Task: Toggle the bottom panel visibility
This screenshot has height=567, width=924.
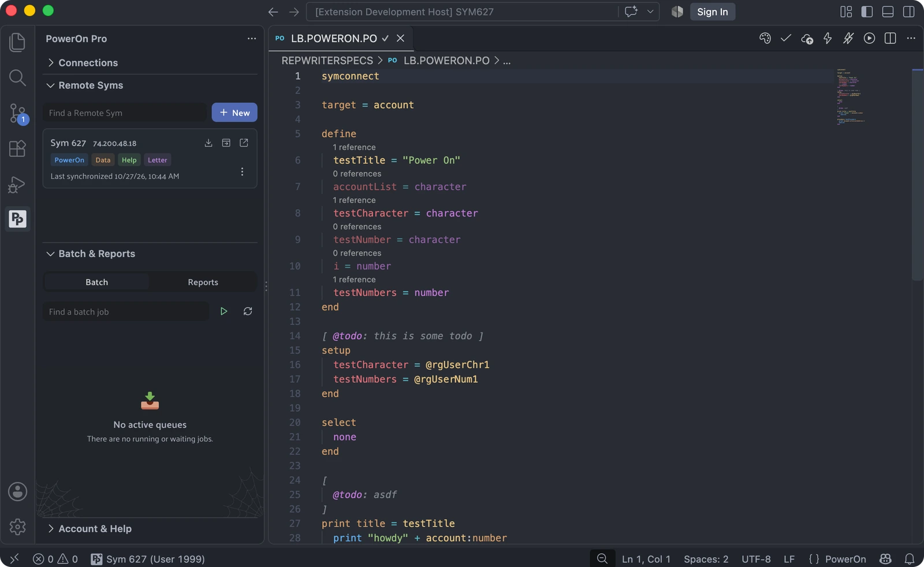Action: click(888, 12)
